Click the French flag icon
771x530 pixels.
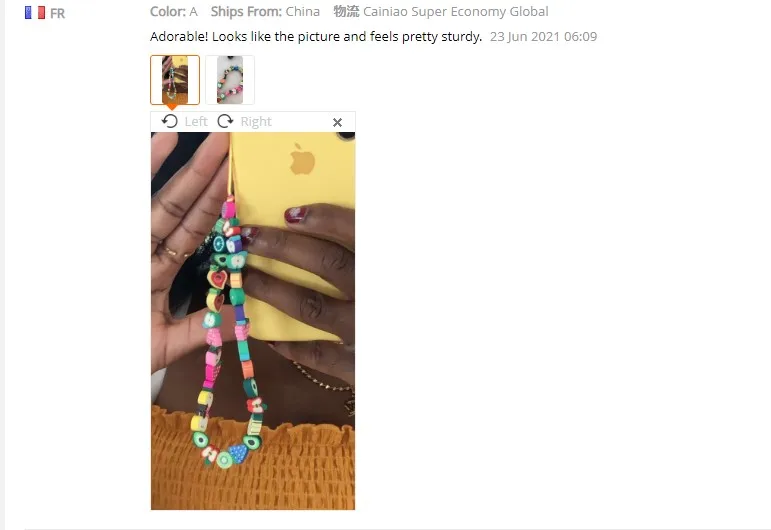[x=35, y=13]
